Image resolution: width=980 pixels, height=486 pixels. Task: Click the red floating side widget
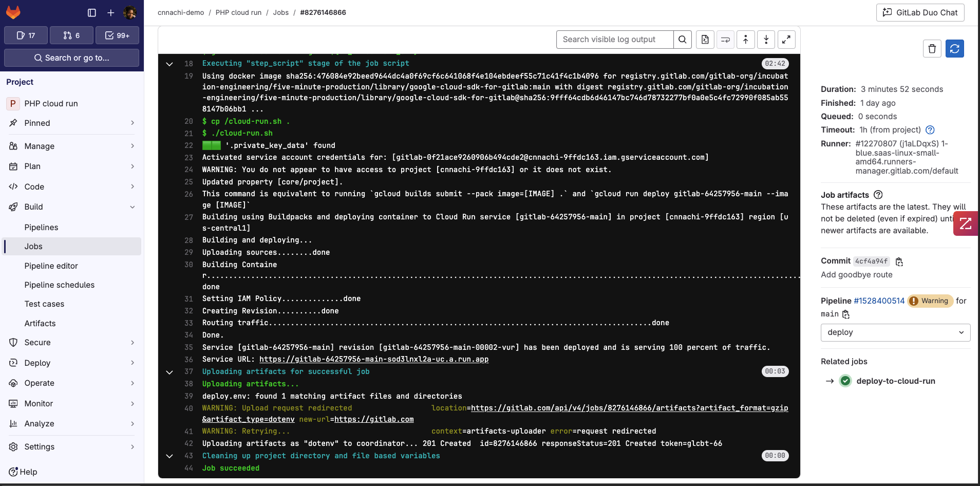pos(966,223)
